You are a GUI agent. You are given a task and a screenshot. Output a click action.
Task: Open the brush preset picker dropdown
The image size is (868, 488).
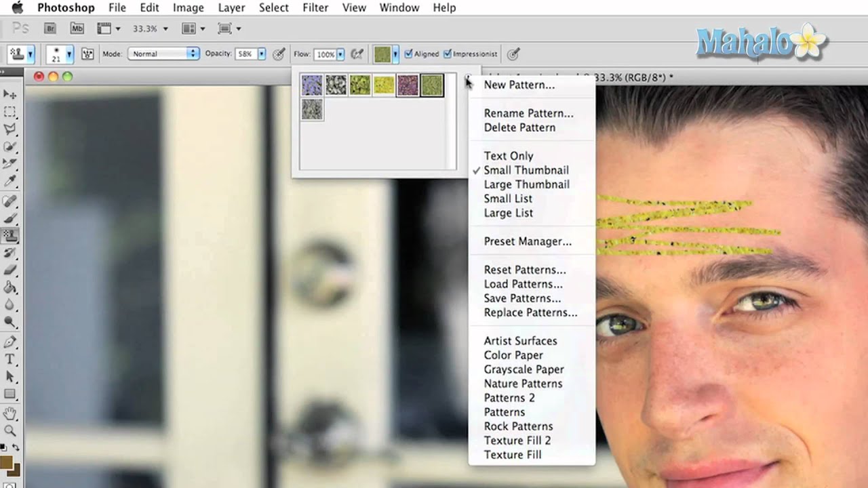pos(69,54)
